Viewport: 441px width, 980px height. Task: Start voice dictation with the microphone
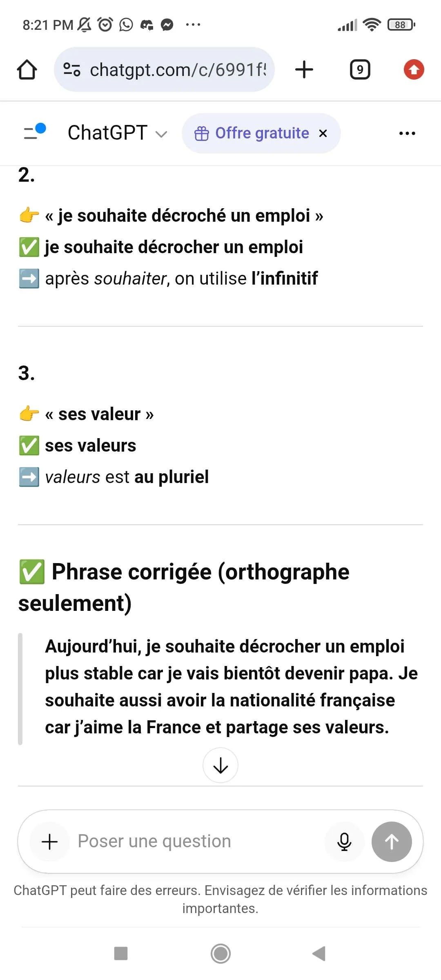pos(344,842)
